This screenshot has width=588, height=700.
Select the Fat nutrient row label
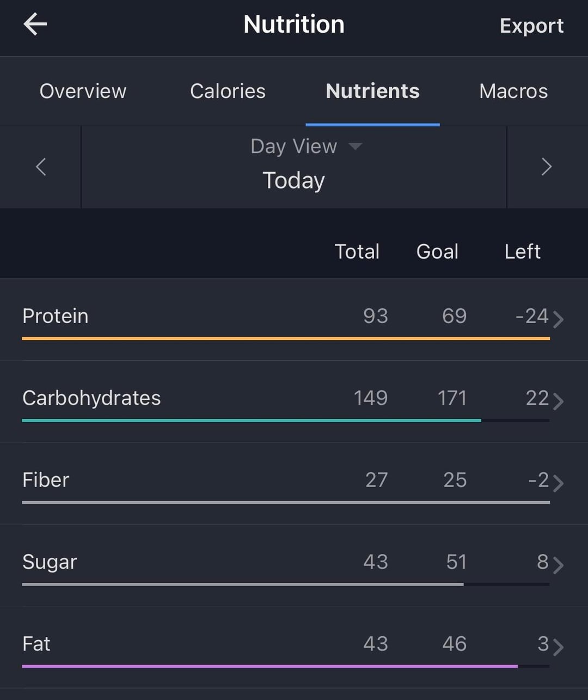pyautogui.click(x=36, y=644)
